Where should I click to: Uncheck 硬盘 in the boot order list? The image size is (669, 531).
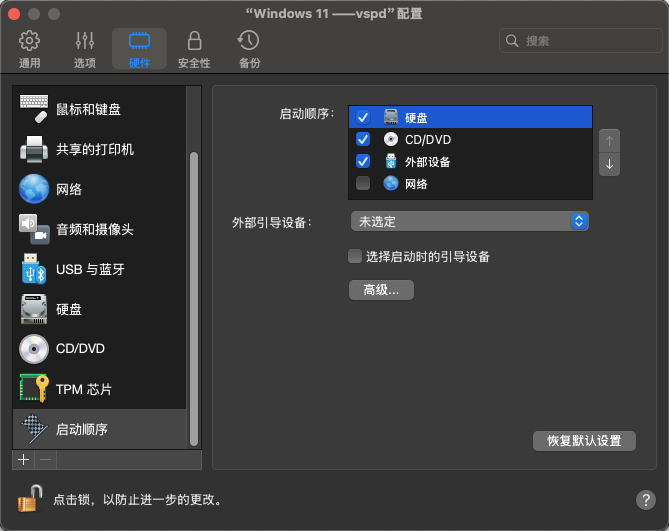pos(363,117)
